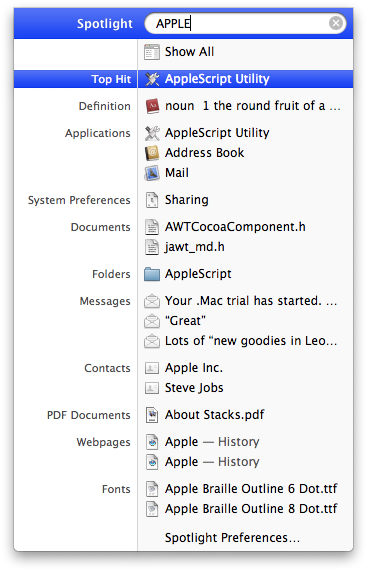Screen dimensions: 367x571
Task: Open About Stacks.pdf document
Action: [214, 415]
